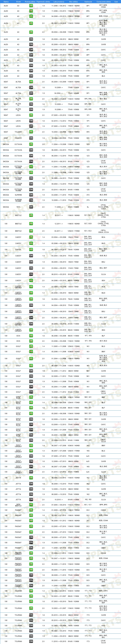Image resolution: width=121 pixels, height=644 pixels.
Task: Click diesel ON icon in Seat Toledo 1.9 row
Action: [31, 138]
